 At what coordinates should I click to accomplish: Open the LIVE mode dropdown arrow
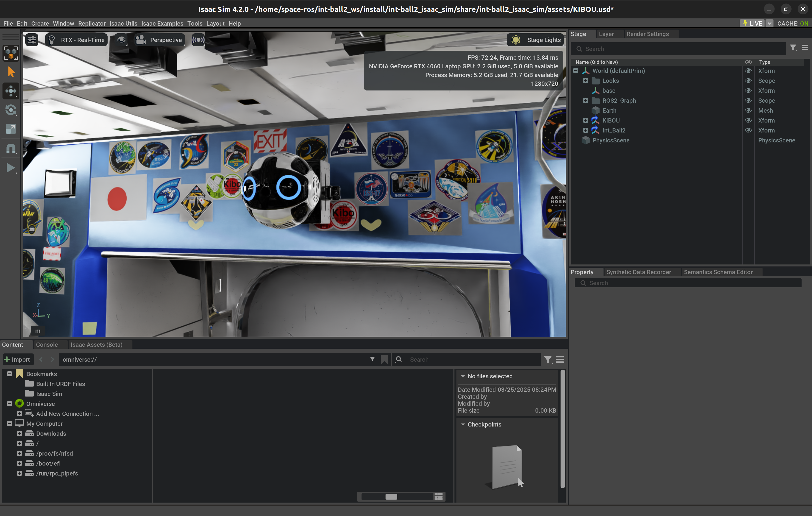pos(769,23)
